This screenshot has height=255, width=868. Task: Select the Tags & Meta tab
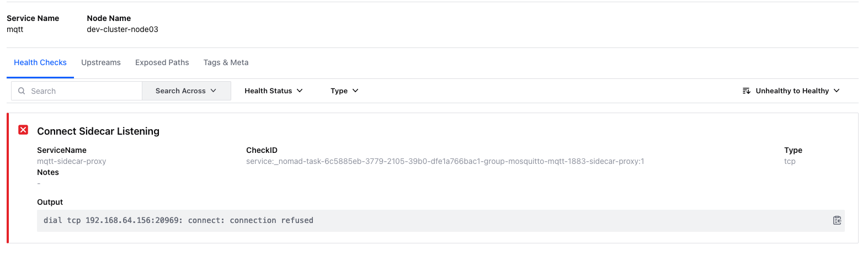pos(226,62)
